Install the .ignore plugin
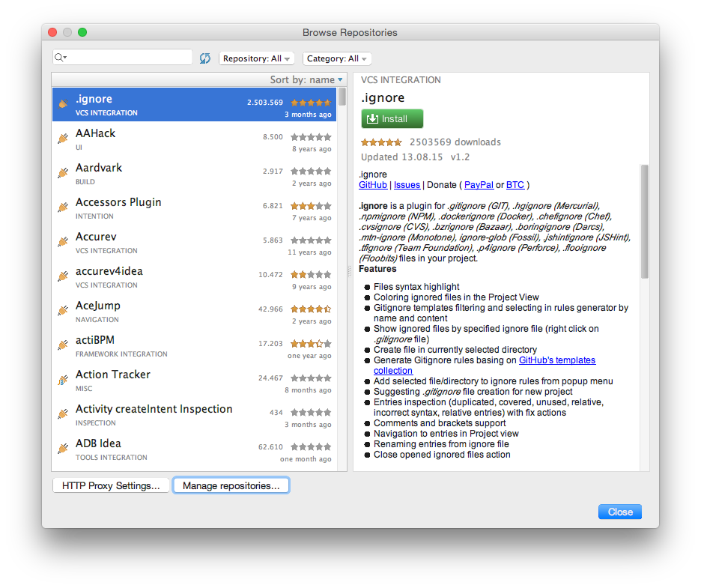 pos(392,118)
